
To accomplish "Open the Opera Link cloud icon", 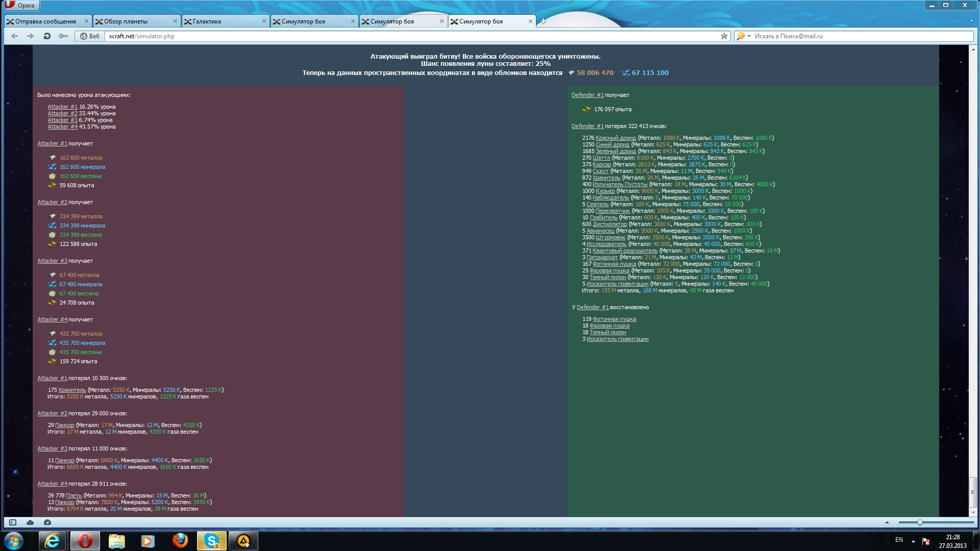I will (30, 522).
